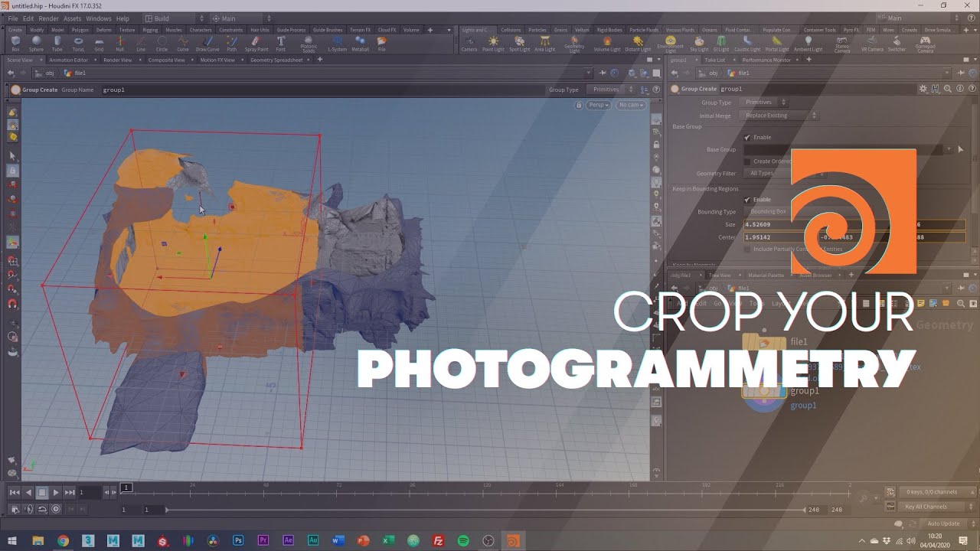Toggle Create Ordered checkbox
Image resolution: width=980 pixels, height=551 pixels.
(x=747, y=161)
